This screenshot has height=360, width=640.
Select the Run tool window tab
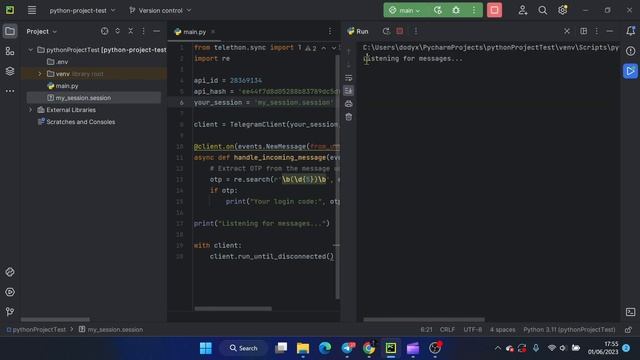pyautogui.click(x=358, y=31)
